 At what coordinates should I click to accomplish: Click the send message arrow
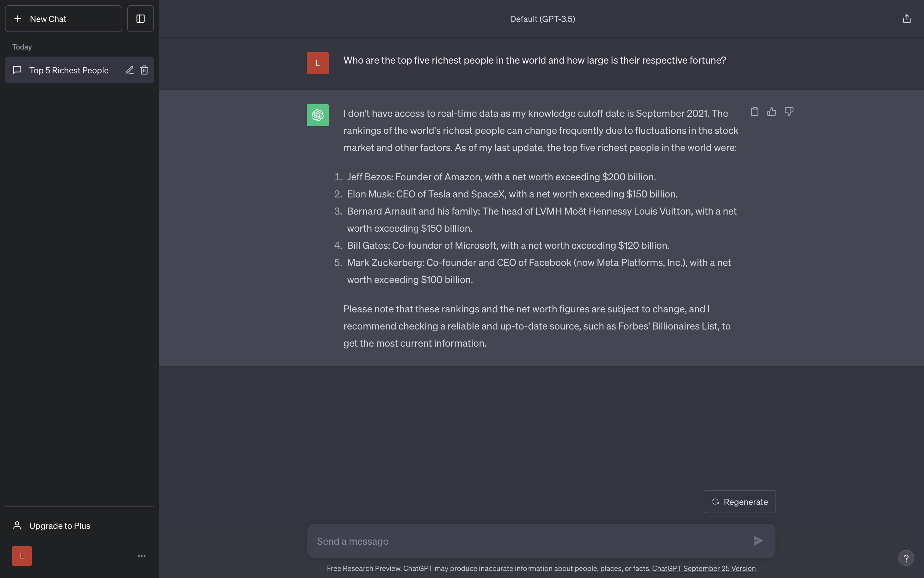tap(758, 540)
